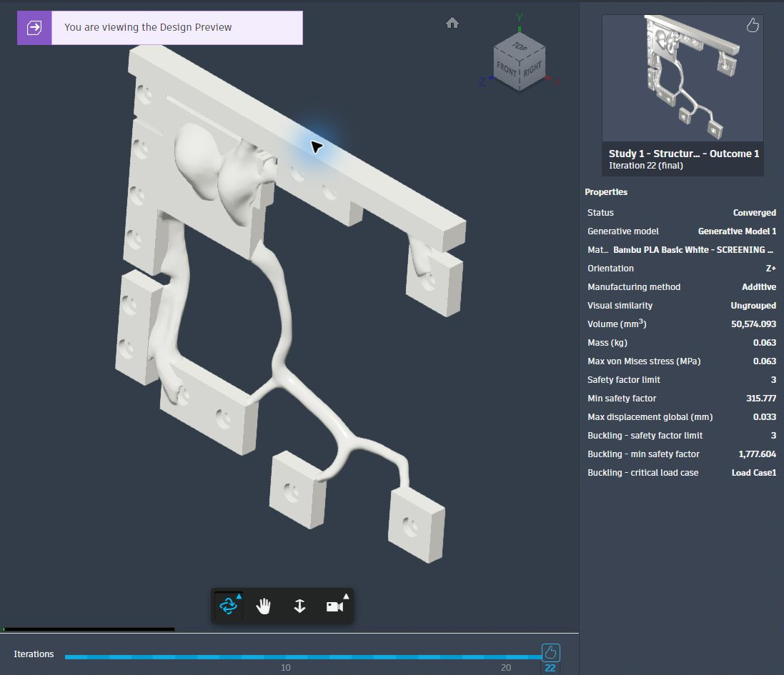Click the 'Mass (kg)' label
784x675 pixels.
tap(607, 342)
